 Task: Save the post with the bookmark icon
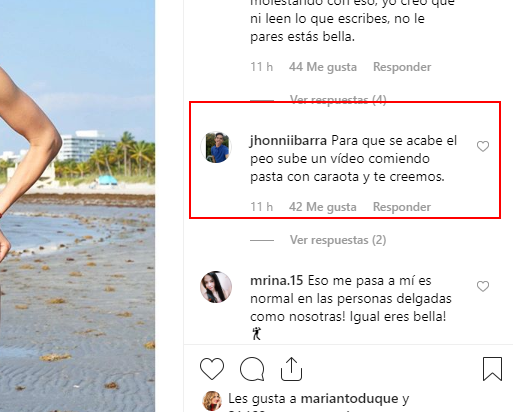tap(492, 369)
